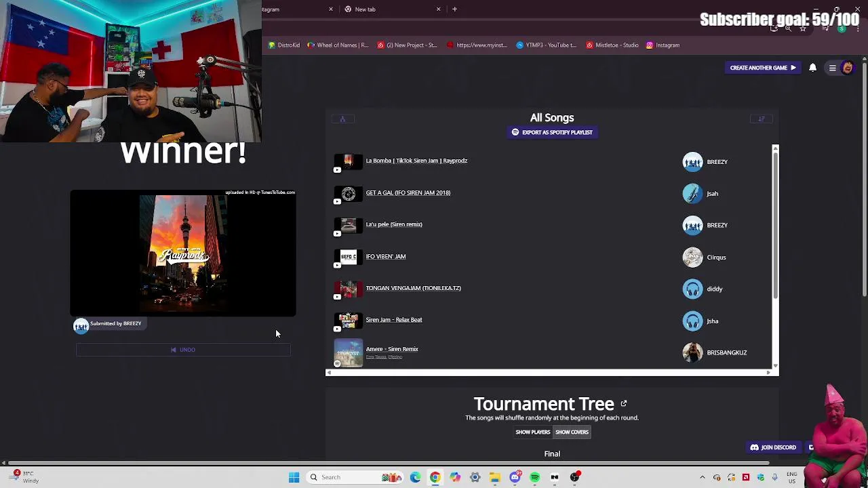Viewport: 868px width, 488px height.
Task: Click Jsha headphones avatar
Action: tap(692, 321)
